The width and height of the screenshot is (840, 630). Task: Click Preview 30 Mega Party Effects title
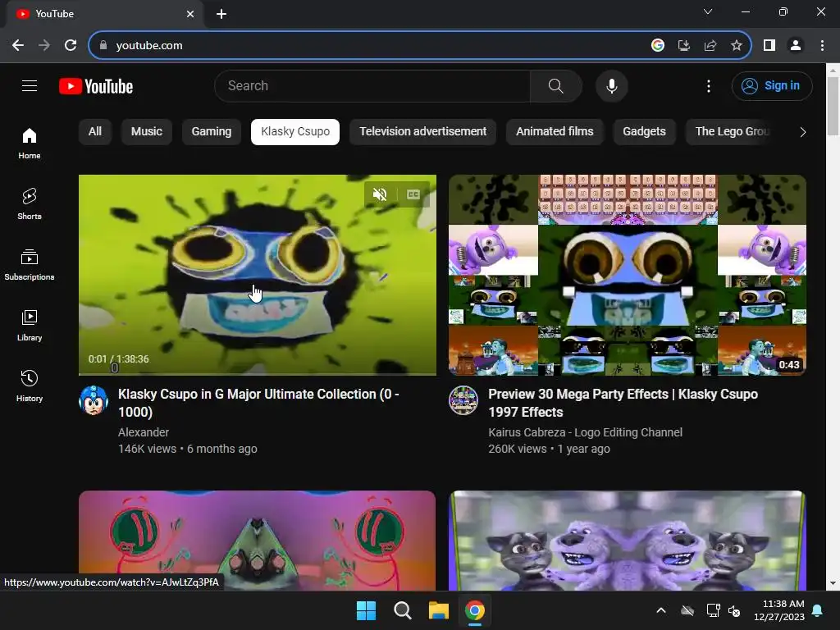(623, 403)
